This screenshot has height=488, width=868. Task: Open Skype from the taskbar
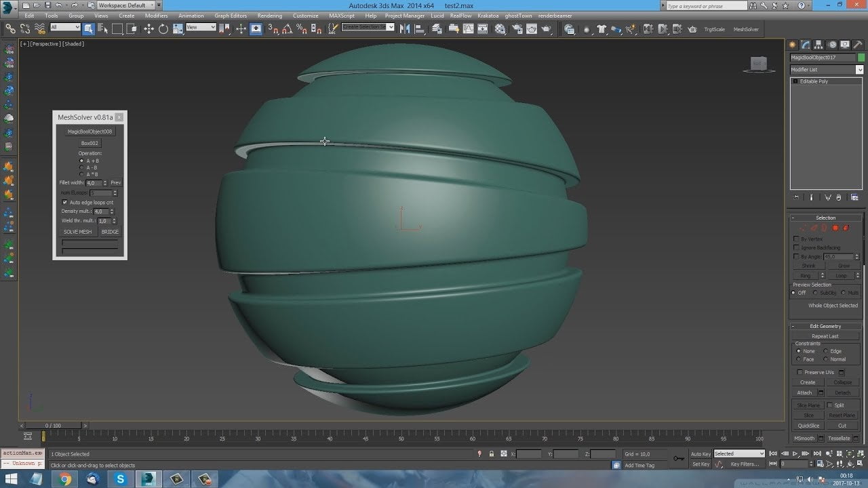(x=121, y=479)
